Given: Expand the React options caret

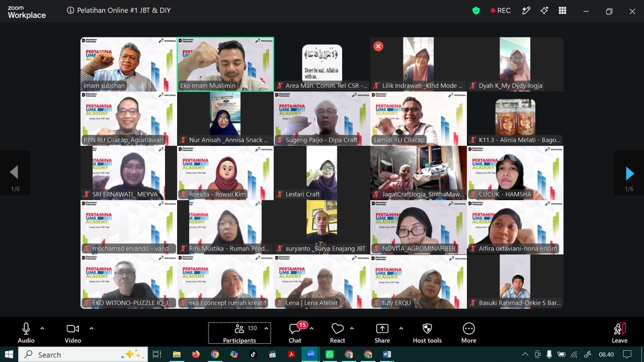Looking at the screenshot, I should coord(352,328).
